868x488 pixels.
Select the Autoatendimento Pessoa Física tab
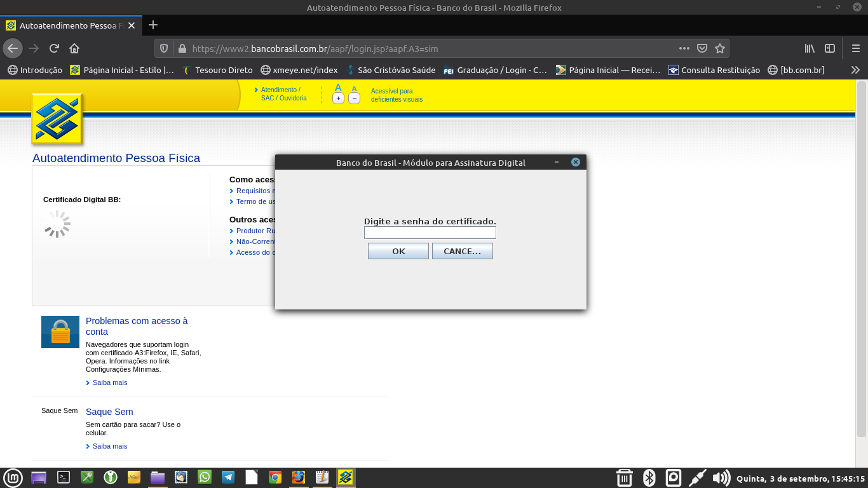pos(71,25)
